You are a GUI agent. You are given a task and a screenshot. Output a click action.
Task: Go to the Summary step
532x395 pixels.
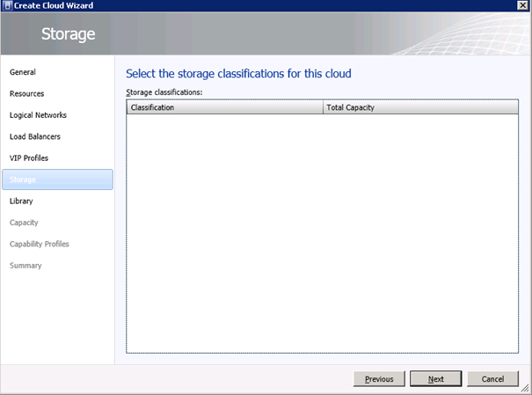[26, 266]
